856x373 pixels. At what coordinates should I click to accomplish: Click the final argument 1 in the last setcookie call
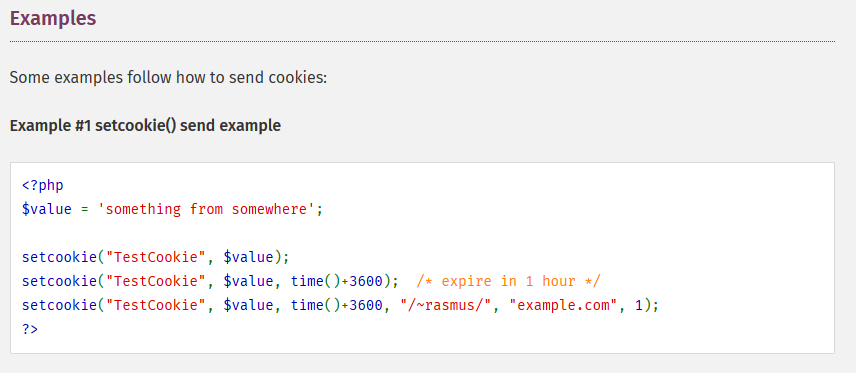pyautogui.click(x=639, y=305)
